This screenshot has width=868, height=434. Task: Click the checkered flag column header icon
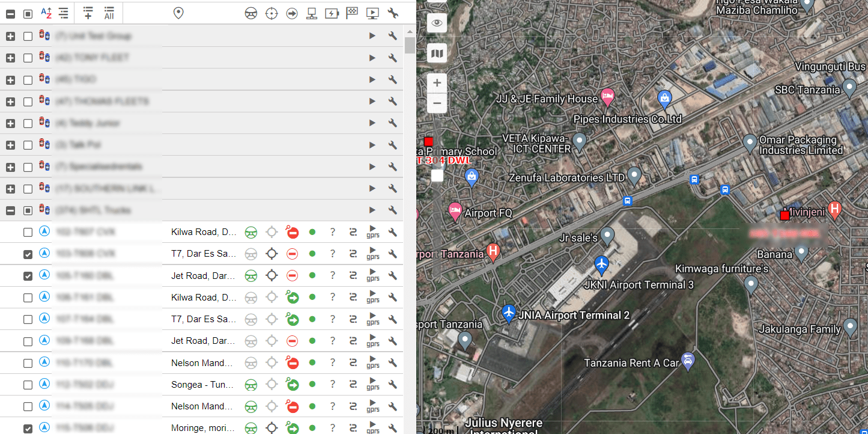[352, 13]
